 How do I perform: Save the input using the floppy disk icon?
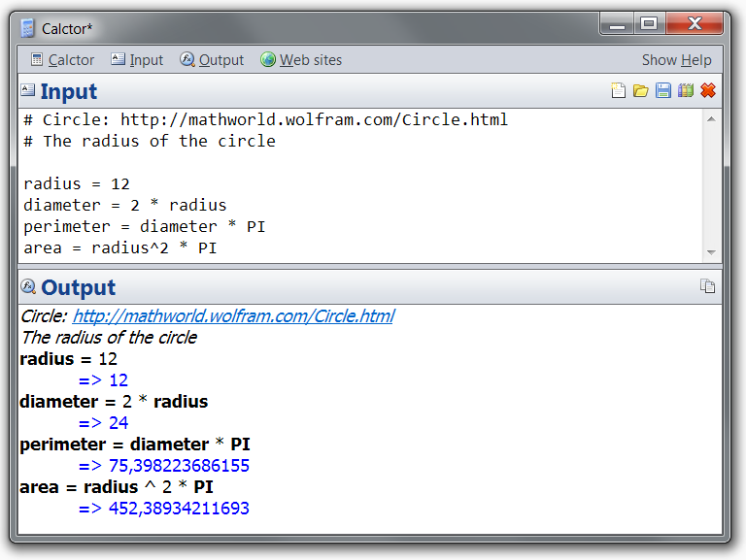(x=662, y=90)
